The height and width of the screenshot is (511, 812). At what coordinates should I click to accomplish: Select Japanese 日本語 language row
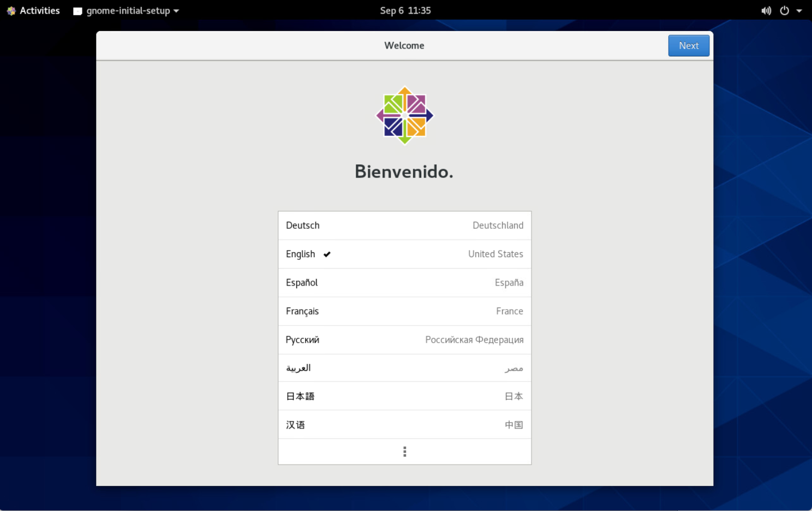(404, 396)
